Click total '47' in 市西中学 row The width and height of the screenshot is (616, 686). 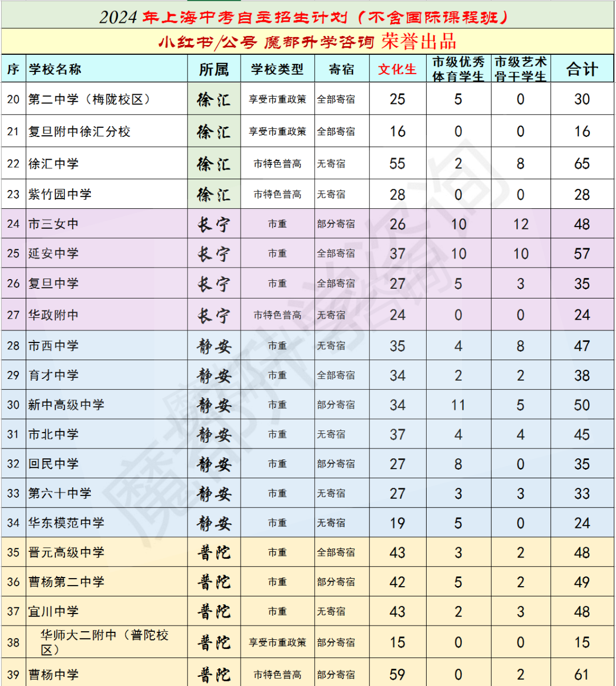[582, 346]
